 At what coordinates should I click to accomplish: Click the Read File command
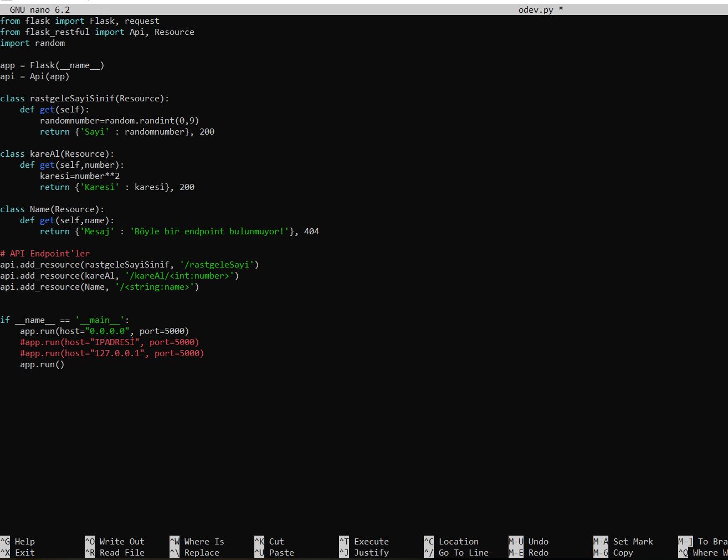[x=122, y=552]
